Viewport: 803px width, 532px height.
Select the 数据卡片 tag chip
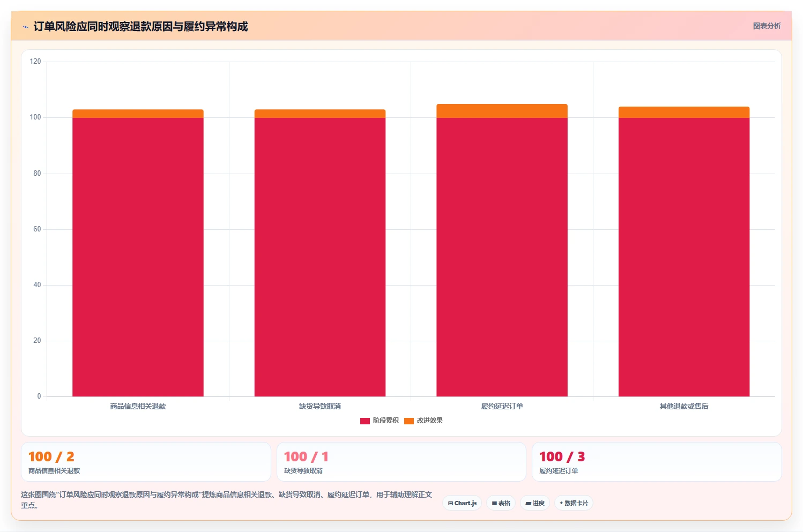coord(574,503)
